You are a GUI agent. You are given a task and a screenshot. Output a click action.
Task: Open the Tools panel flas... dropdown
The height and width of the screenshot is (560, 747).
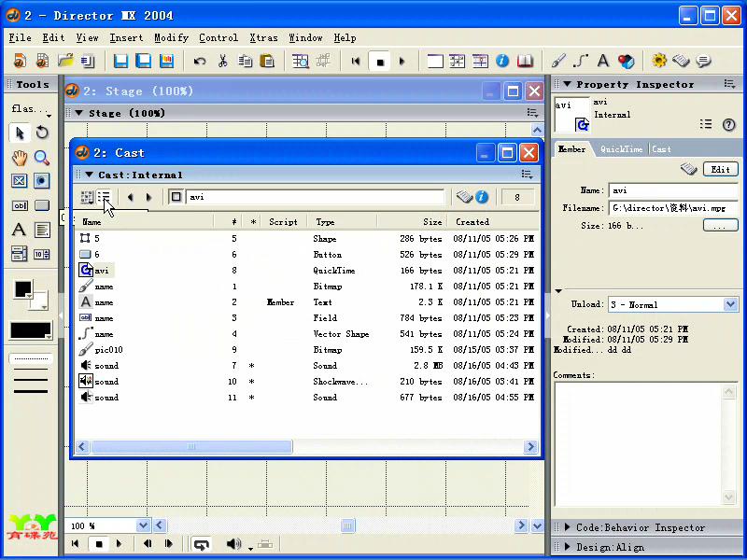click(x=31, y=109)
